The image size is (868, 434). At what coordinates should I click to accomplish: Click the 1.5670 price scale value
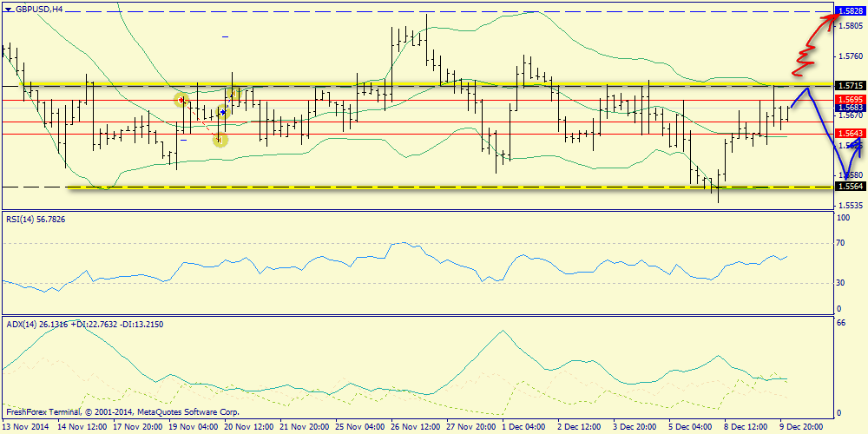click(851, 115)
